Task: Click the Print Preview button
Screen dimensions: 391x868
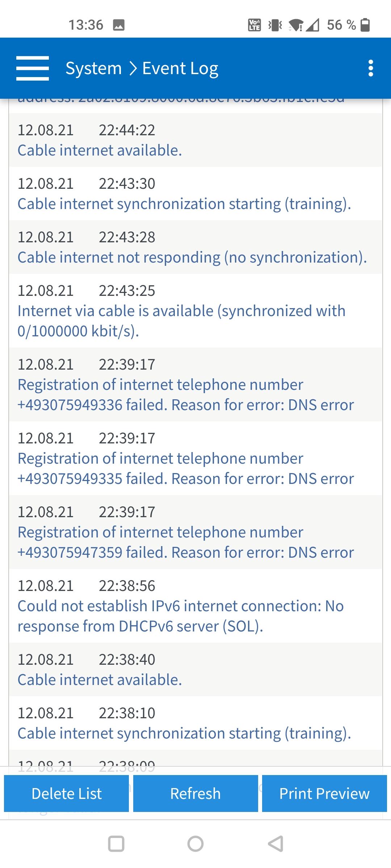Action: pos(324,793)
